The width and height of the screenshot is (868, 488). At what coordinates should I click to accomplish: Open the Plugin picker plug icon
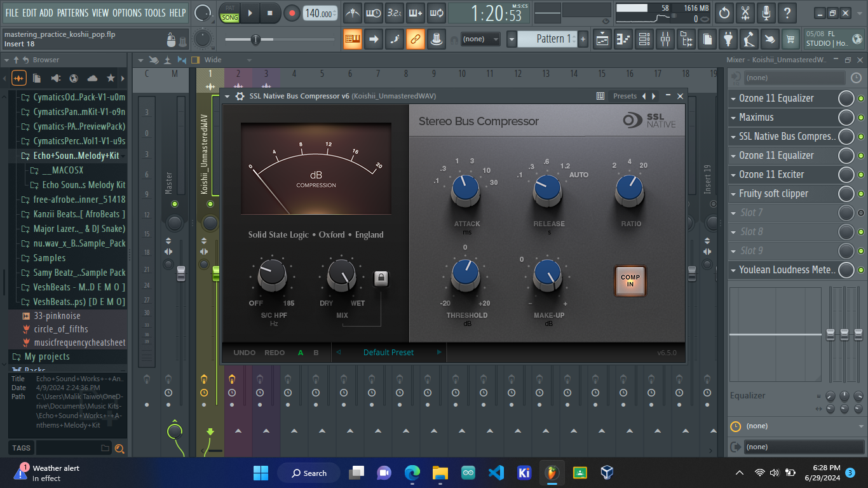click(728, 39)
